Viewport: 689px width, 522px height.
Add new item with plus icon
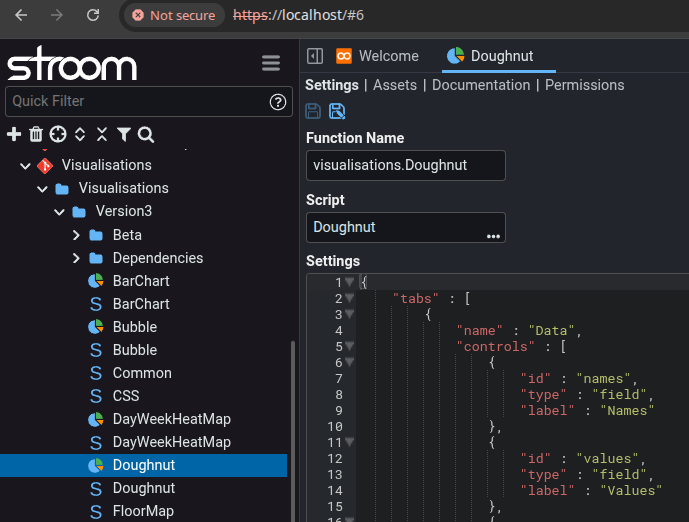14,134
